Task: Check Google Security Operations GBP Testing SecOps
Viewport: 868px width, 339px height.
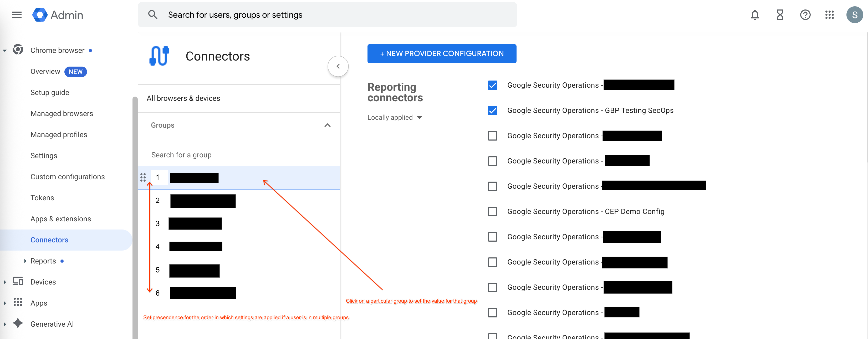Action: coord(493,111)
